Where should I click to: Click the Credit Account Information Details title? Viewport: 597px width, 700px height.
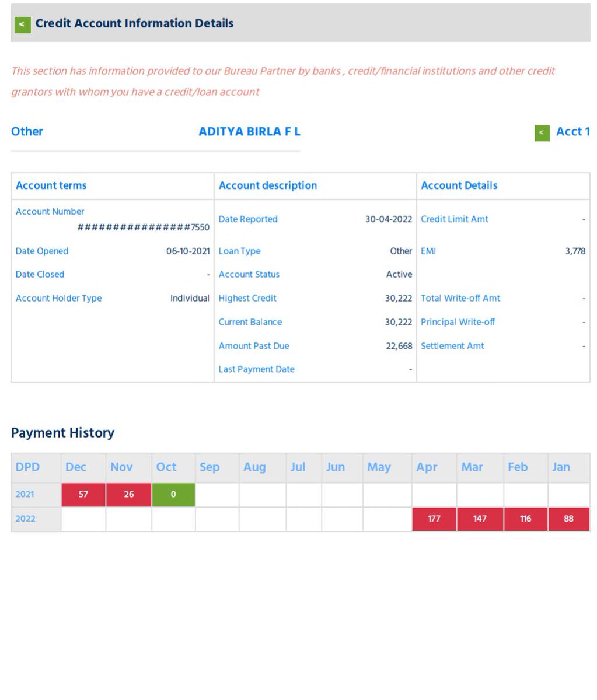[134, 24]
